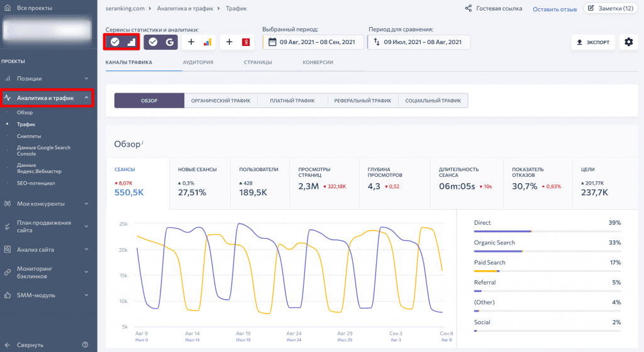
Task: Click the All projects home icon
Action: pyautogui.click(x=8, y=8)
